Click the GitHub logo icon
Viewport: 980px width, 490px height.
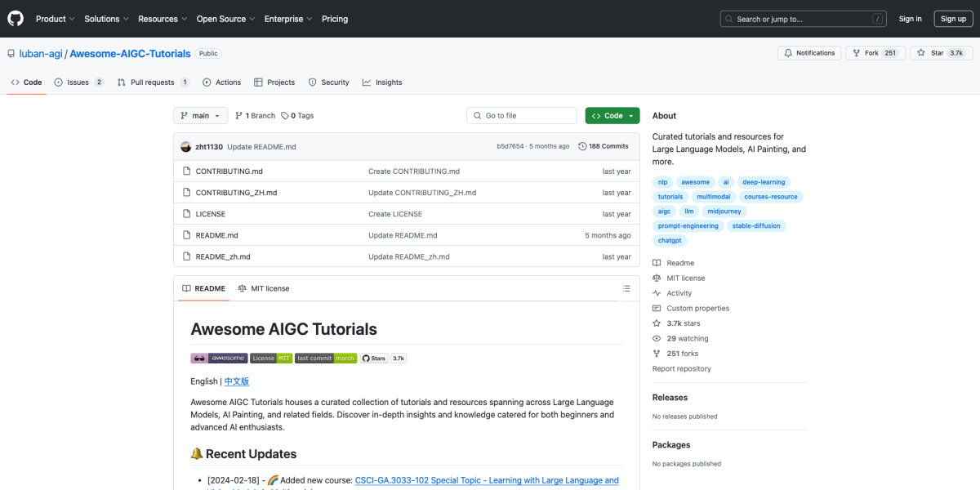point(16,19)
